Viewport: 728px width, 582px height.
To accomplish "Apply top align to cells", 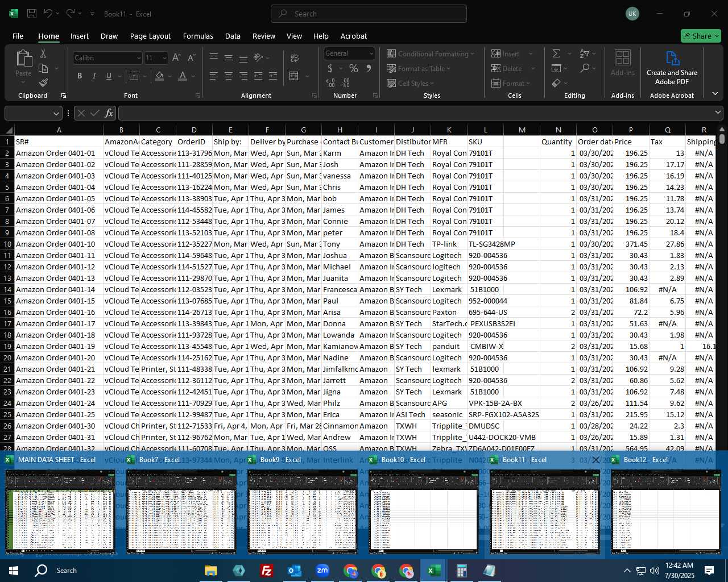I will (x=214, y=57).
